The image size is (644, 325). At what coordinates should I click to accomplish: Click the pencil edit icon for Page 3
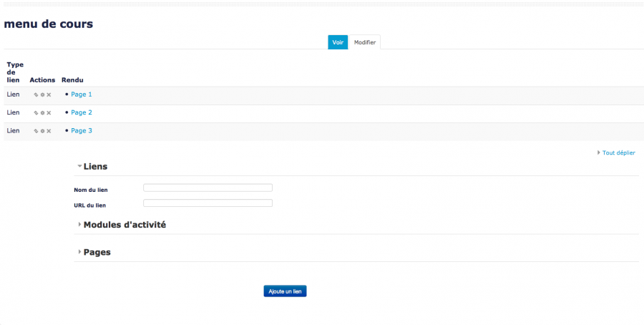36,131
